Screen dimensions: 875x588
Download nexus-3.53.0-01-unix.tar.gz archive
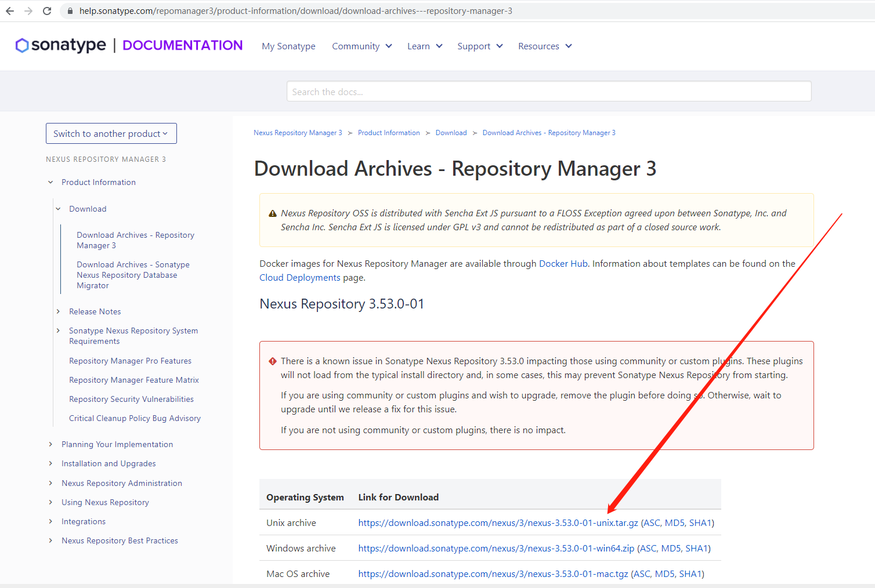point(498,523)
